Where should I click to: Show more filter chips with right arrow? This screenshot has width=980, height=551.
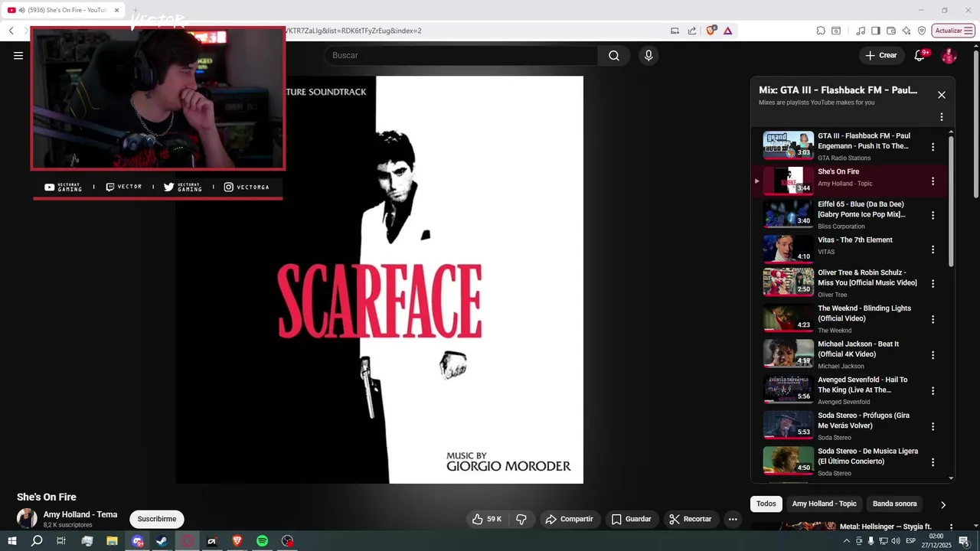pyautogui.click(x=942, y=504)
